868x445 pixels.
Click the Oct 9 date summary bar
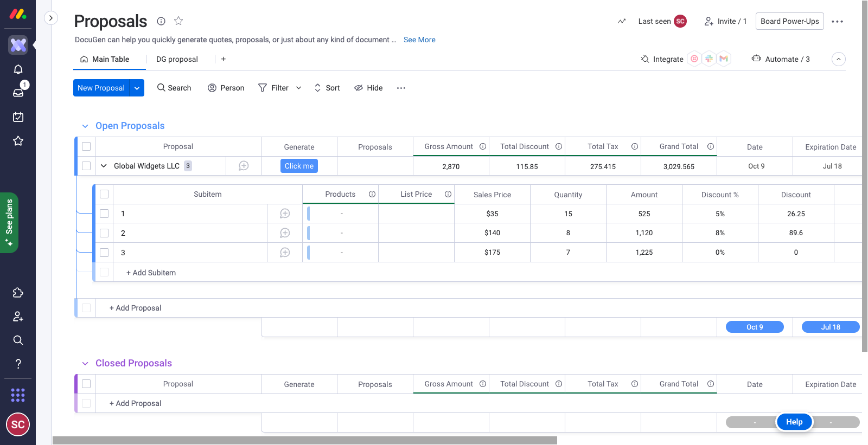pos(755,327)
